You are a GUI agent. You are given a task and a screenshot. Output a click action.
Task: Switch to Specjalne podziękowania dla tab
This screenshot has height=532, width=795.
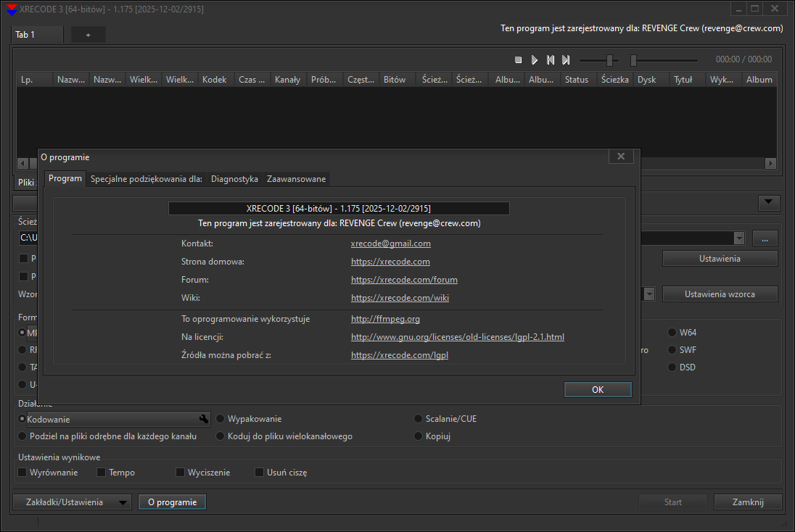(x=146, y=179)
